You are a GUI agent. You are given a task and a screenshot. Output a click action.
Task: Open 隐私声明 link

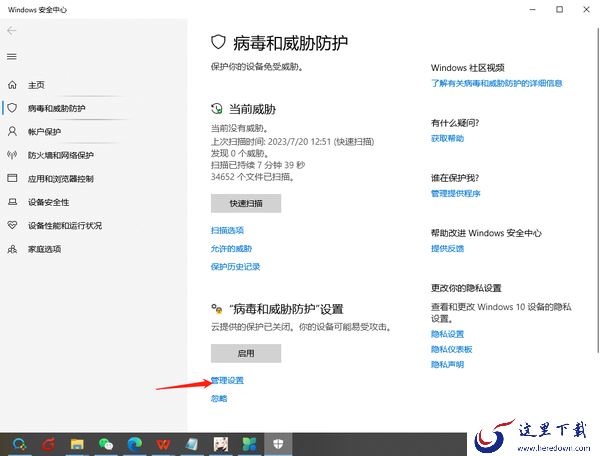click(447, 364)
